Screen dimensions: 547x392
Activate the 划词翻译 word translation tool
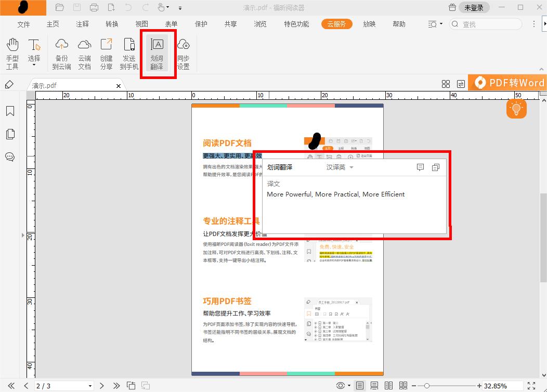click(158, 52)
